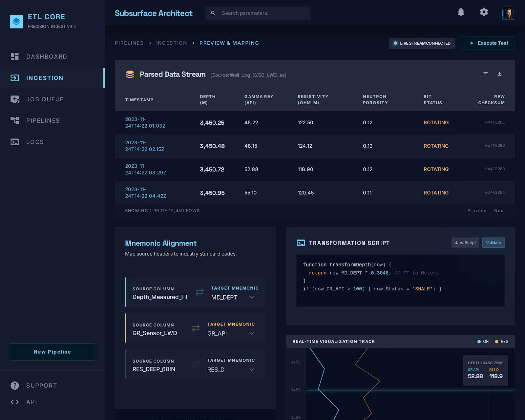
Task: Go to Pipelines in the breadcrumb
Action: [129, 43]
